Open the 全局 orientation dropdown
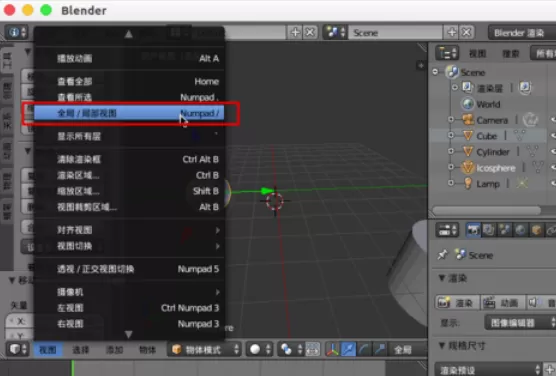 408,349
